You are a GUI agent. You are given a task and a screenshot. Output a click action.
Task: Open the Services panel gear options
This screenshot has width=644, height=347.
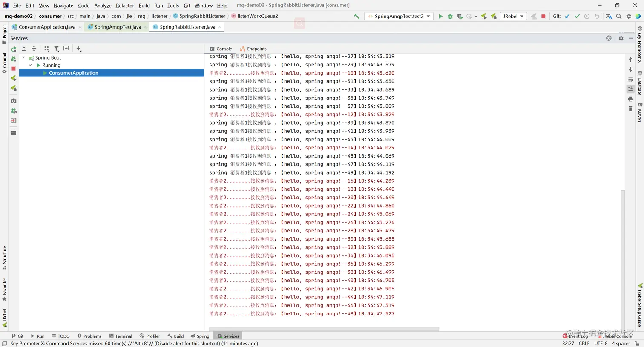[621, 38]
